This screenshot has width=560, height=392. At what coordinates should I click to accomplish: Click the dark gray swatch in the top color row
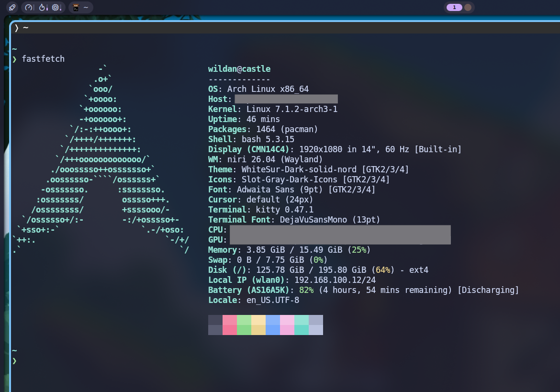click(x=215, y=320)
